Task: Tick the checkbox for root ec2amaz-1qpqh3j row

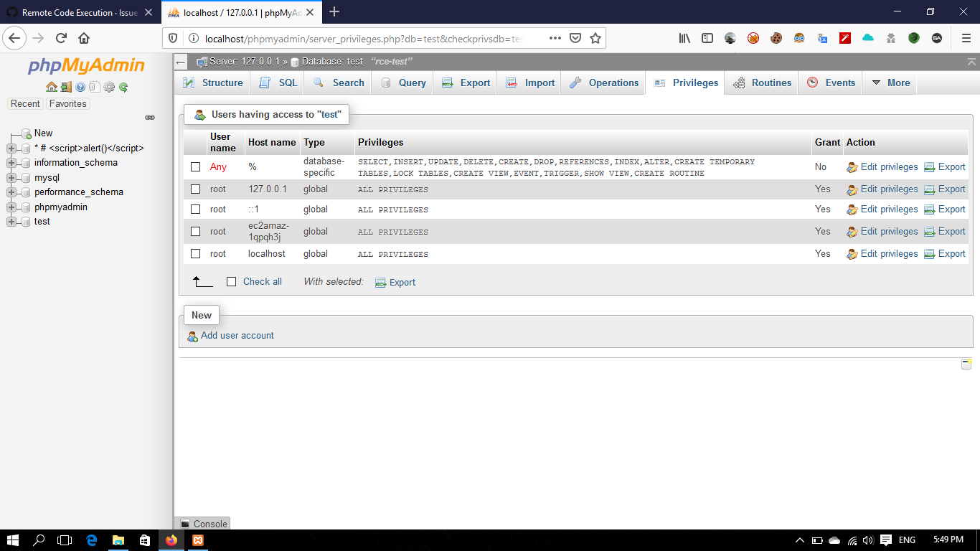Action: 195,232
